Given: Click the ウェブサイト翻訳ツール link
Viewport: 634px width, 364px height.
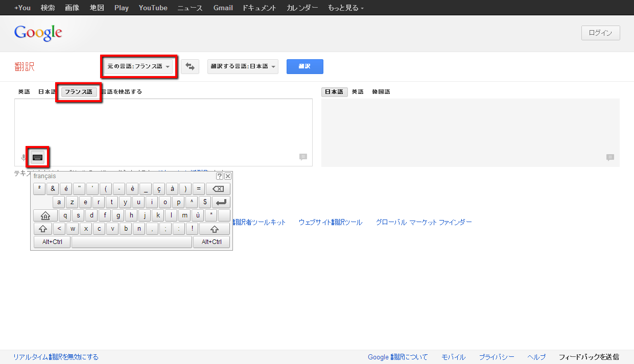Looking at the screenshot, I should click(331, 222).
